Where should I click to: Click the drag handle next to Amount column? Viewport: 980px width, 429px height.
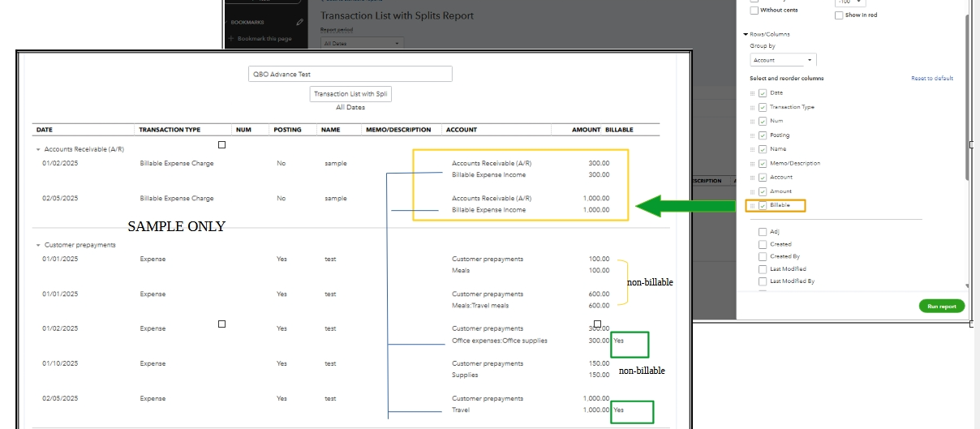(752, 191)
